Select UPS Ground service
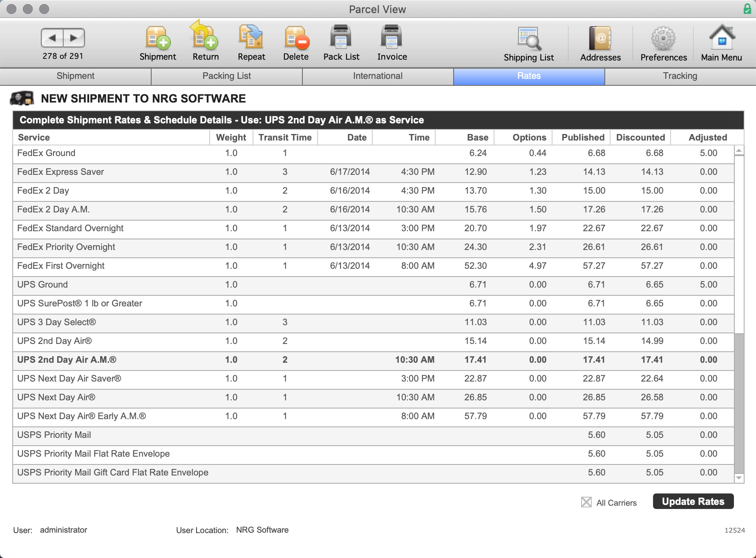Viewport: 756px width, 558px height. pos(374,285)
